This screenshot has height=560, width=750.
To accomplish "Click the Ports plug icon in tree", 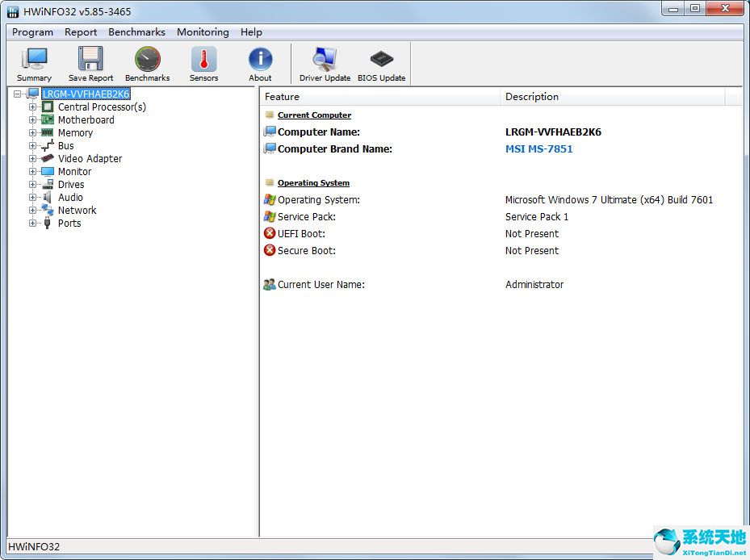I will pyautogui.click(x=48, y=223).
